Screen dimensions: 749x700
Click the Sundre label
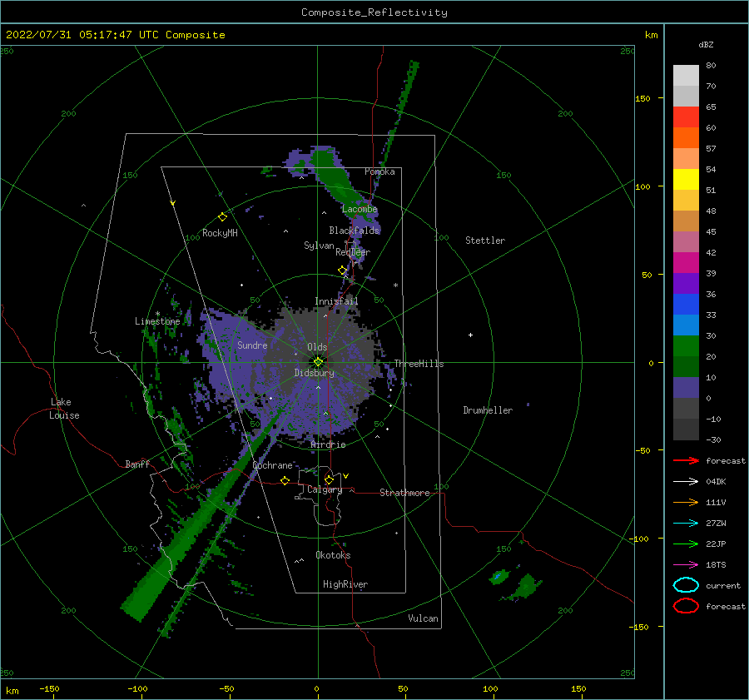252,345
